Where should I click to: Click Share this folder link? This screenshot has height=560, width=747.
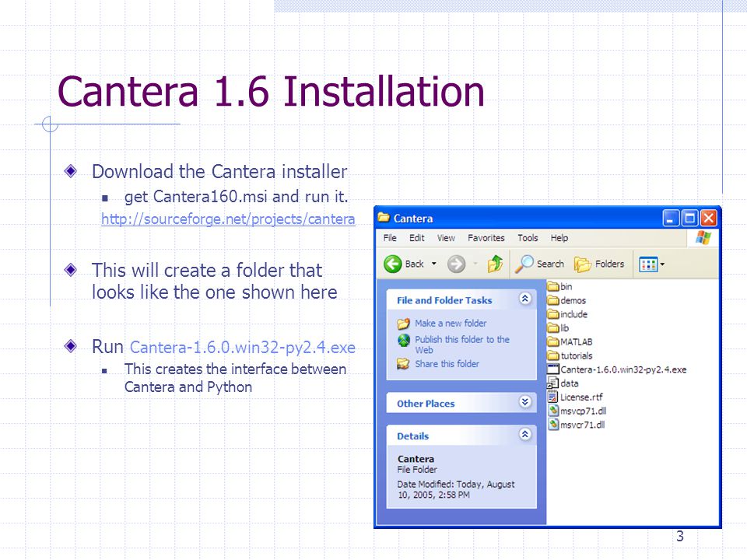pyautogui.click(x=447, y=364)
